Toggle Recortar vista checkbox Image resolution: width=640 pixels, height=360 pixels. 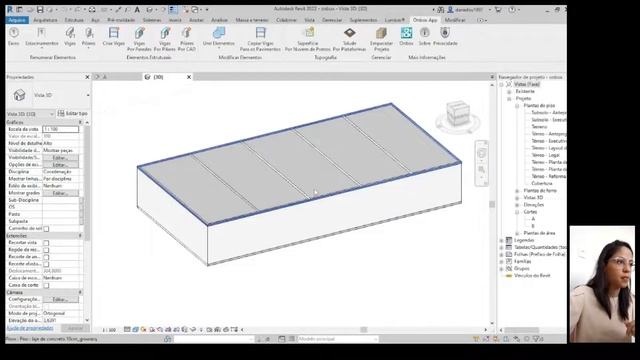[x=46, y=243]
